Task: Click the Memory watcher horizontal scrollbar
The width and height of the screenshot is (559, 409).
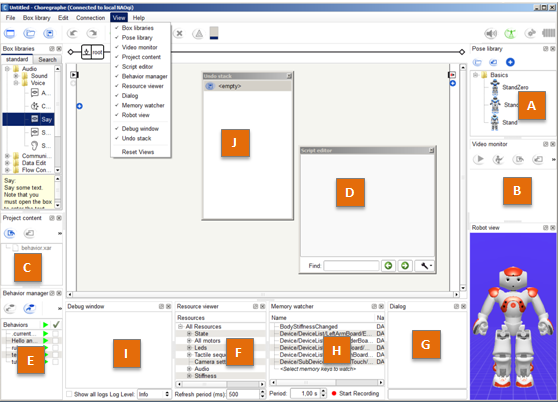Action: [327, 382]
